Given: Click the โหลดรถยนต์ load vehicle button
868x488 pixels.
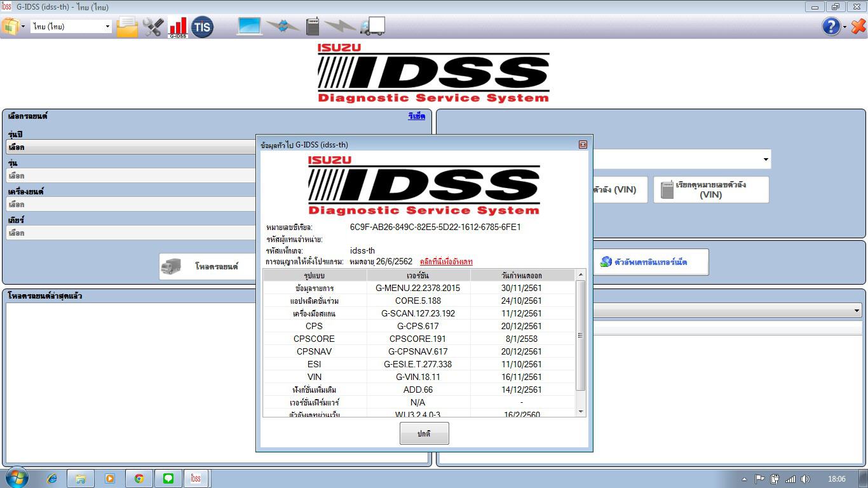Looking at the screenshot, I should click(208, 267).
